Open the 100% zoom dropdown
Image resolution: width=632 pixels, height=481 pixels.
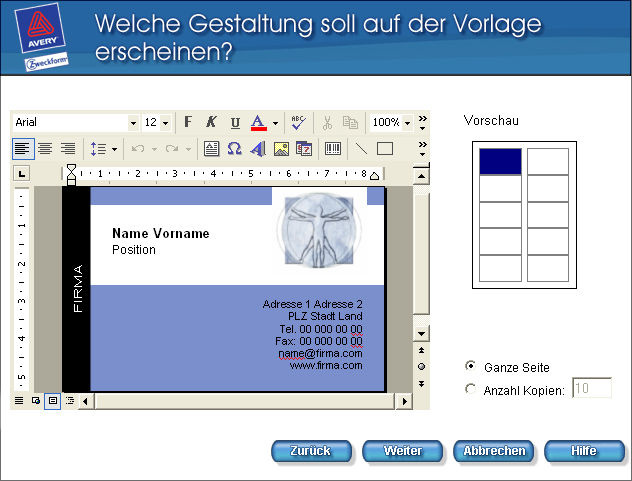407,123
